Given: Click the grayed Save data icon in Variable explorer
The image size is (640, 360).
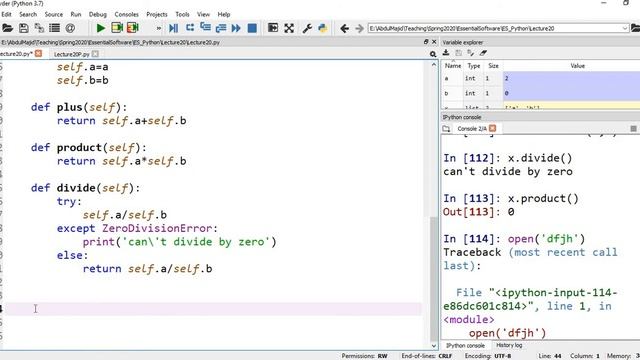Looking at the screenshot, I should tap(458, 53).
